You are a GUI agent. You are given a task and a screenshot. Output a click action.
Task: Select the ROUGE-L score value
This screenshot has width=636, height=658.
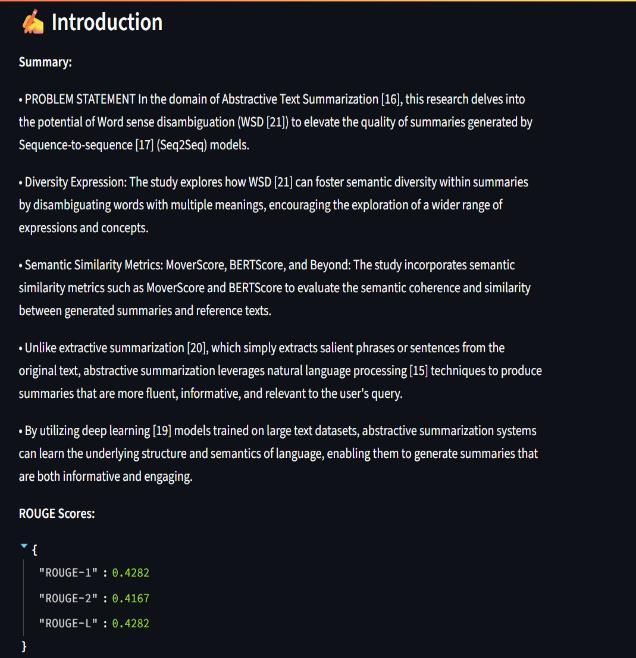click(x=130, y=623)
